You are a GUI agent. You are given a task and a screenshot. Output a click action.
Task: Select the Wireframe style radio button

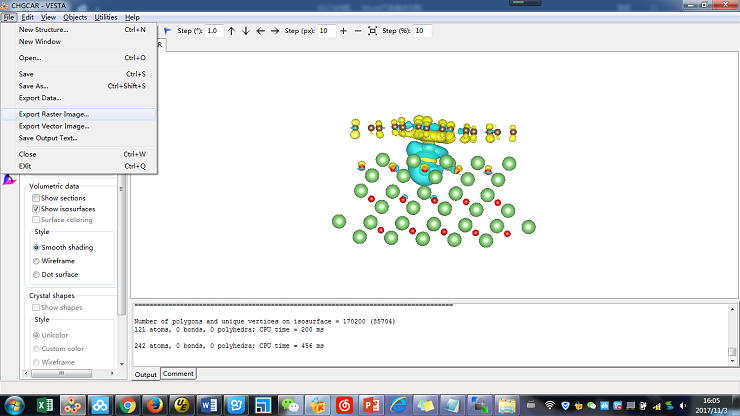37,260
